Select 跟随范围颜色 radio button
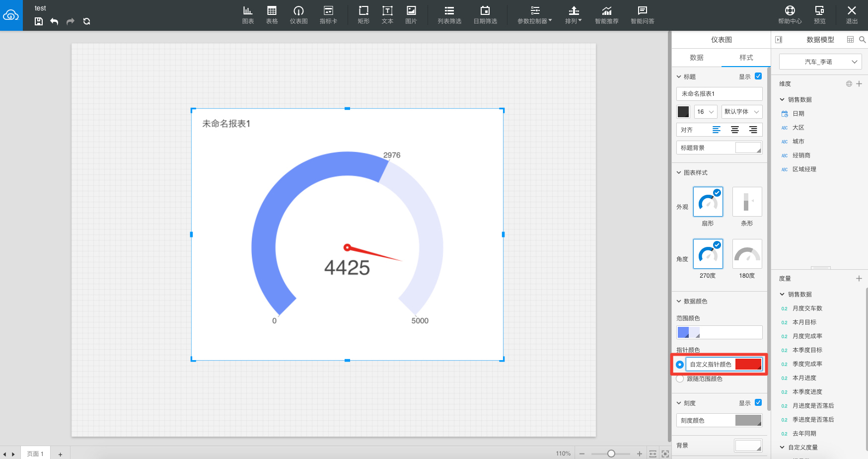The width and height of the screenshot is (868, 459). (x=680, y=379)
